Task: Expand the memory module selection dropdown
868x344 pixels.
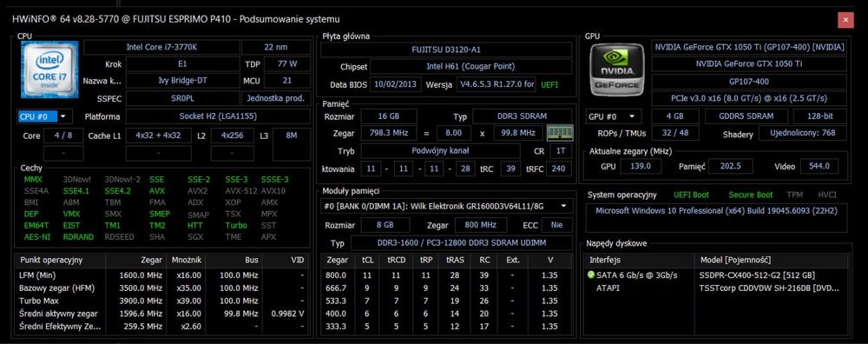Action: [x=446, y=206]
